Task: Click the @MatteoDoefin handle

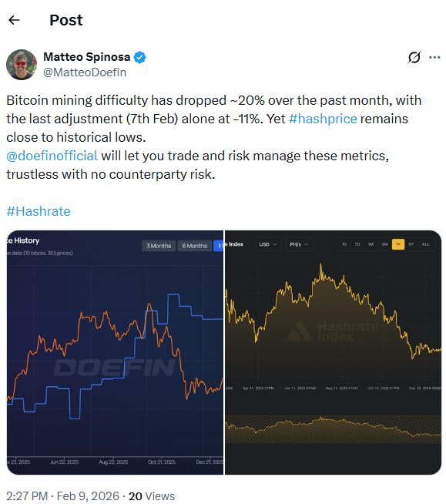Action: coord(85,72)
